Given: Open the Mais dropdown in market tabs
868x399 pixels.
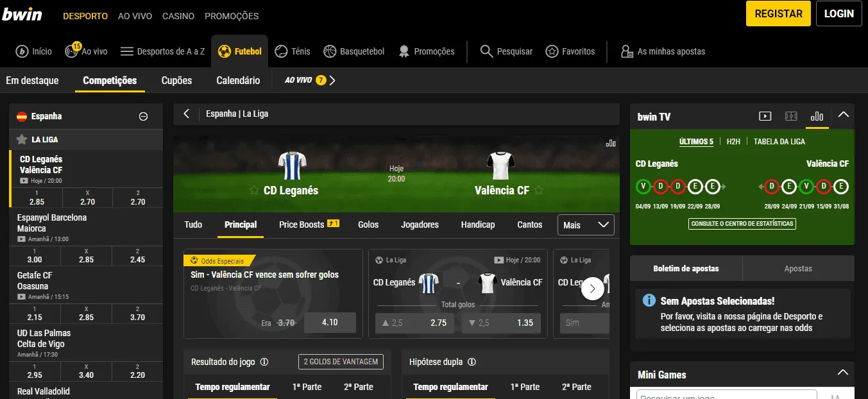Looking at the screenshot, I should click(x=586, y=225).
